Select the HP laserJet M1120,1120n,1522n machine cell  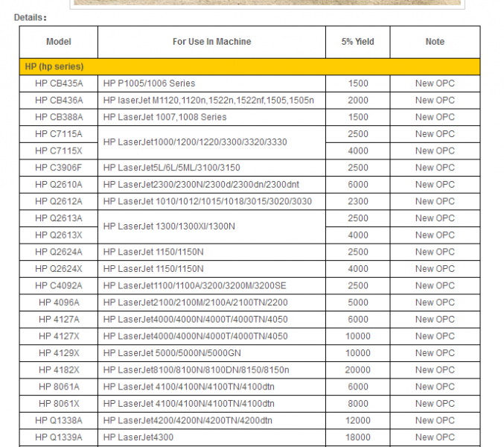(x=211, y=101)
